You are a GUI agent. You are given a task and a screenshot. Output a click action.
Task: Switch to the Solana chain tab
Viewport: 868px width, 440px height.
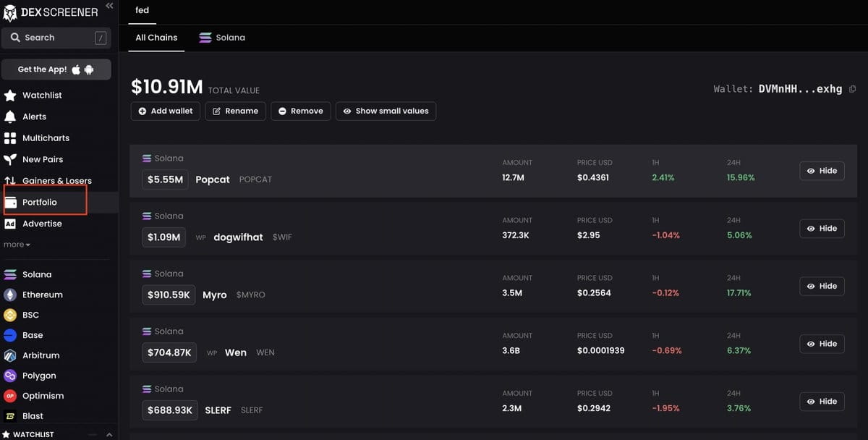point(222,38)
